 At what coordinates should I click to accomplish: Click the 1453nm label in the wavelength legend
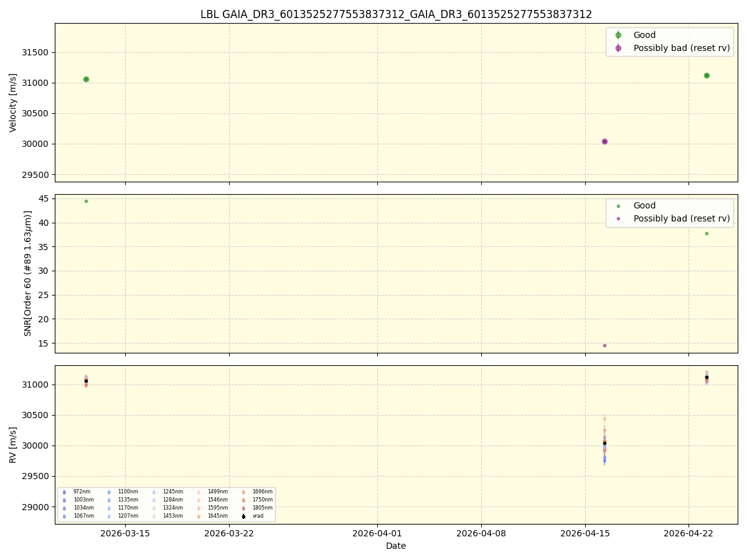[x=172, y=516]
